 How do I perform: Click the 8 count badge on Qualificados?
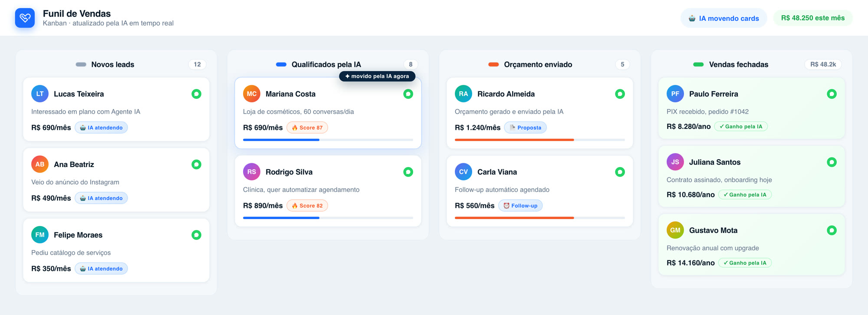[x=411, y=65]
